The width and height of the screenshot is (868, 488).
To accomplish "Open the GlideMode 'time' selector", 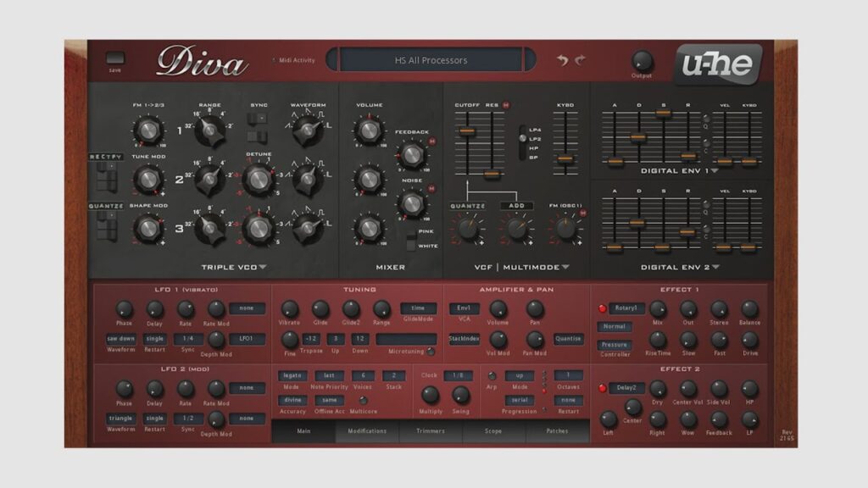I will click(418, 308).
